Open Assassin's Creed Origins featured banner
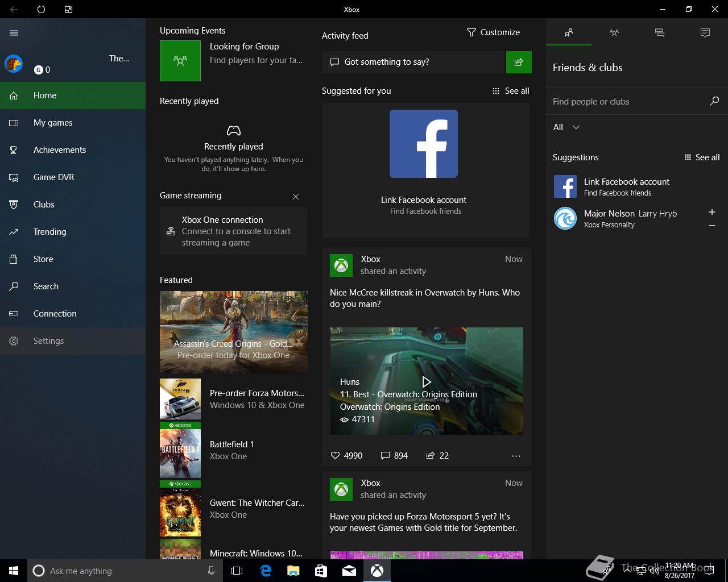The height and width of the screenshot is (582, 728). 234,331
